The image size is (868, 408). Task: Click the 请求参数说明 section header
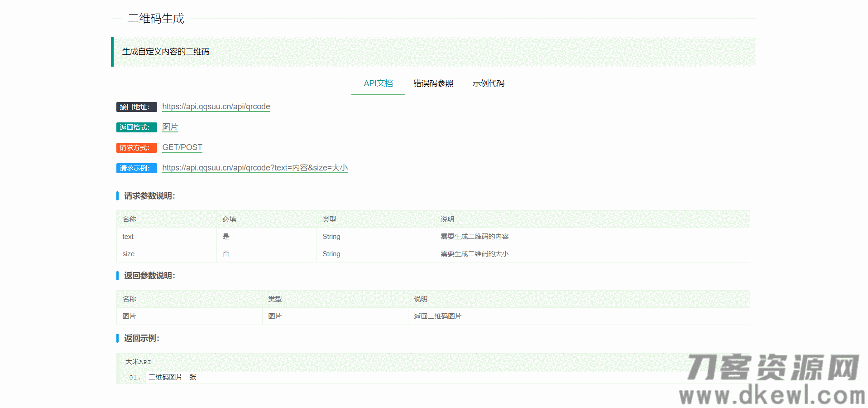149,196
